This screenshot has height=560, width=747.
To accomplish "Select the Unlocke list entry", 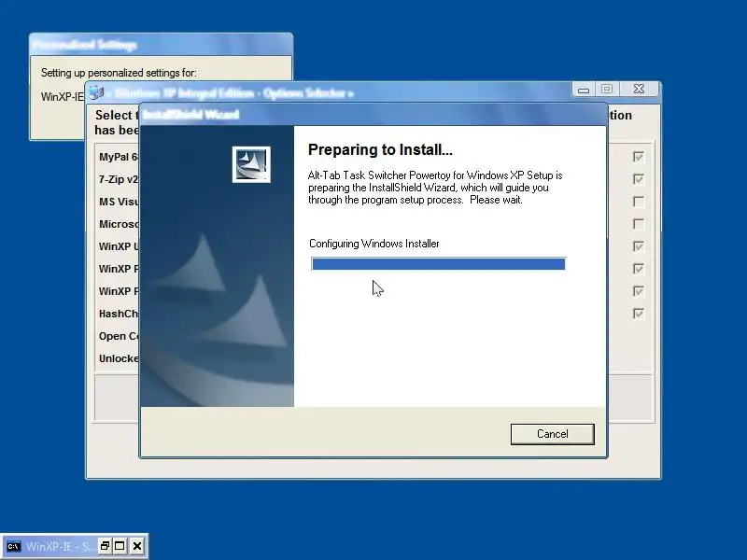I will pyautogui.click(x=119, y=358).
